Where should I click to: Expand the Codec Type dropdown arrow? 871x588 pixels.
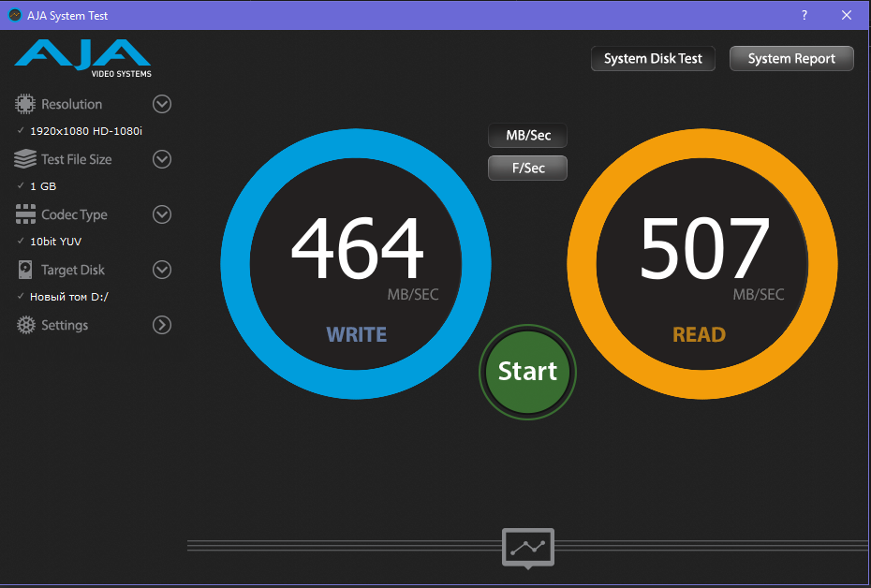pyautogui.click(x=162, y=214)
